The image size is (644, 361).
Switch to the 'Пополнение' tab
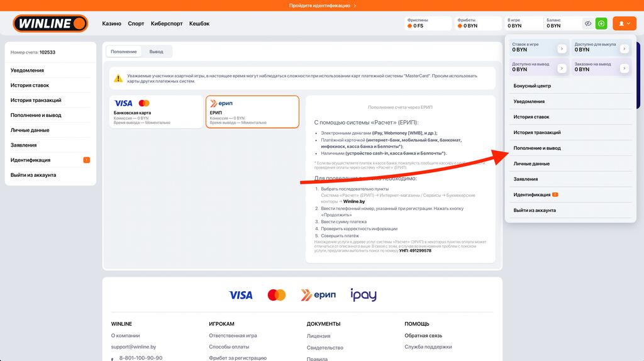tap(124, 52)
